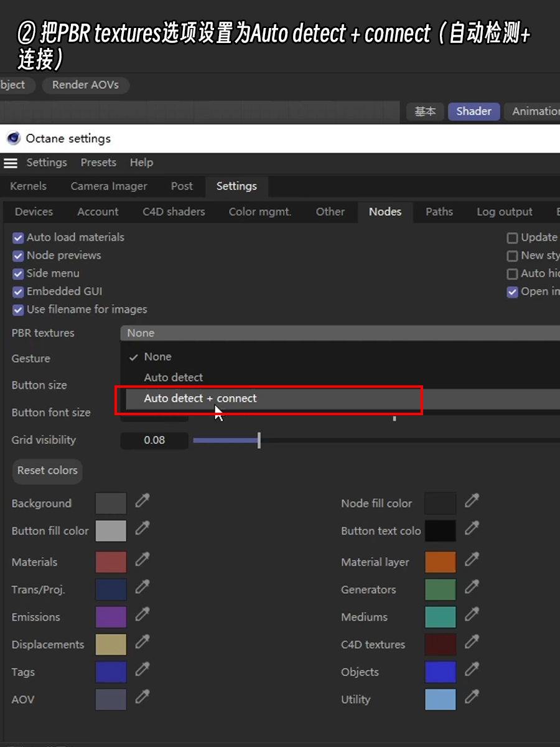This screenshot has height=747, width=560.
Task: Open the Presets menu
Action: pos(98,162)
